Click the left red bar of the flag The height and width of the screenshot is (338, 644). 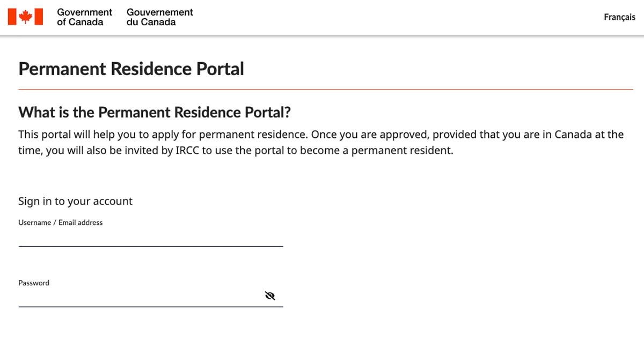pos(12,17)
